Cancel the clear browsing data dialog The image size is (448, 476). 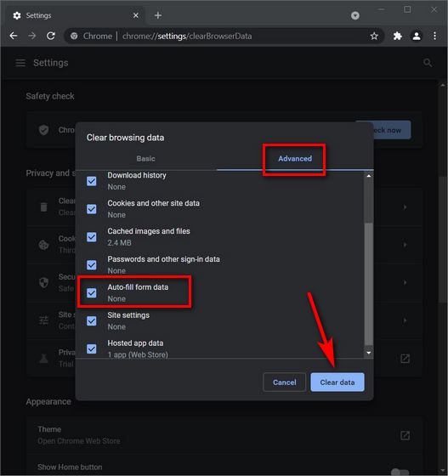click(285, 382)
